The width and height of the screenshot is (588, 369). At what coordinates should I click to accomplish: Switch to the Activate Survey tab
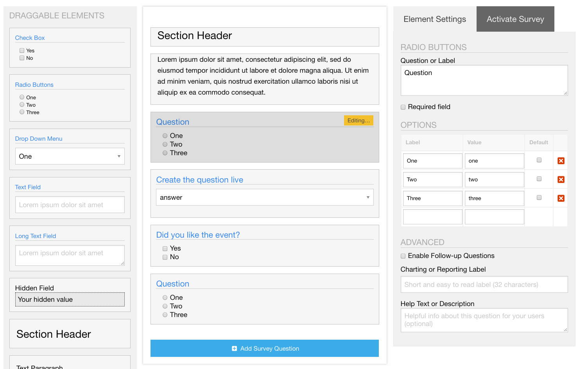(x=515, y=19)
